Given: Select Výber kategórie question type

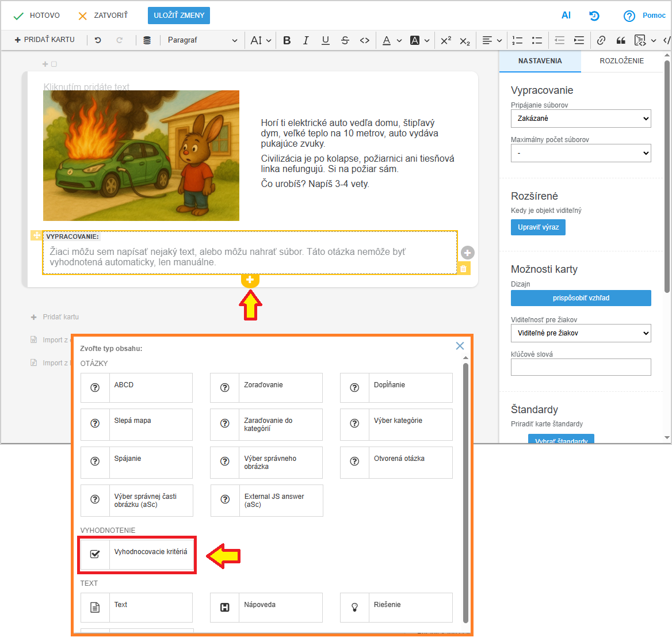Looking at the screenshot, I should point(396,424).
